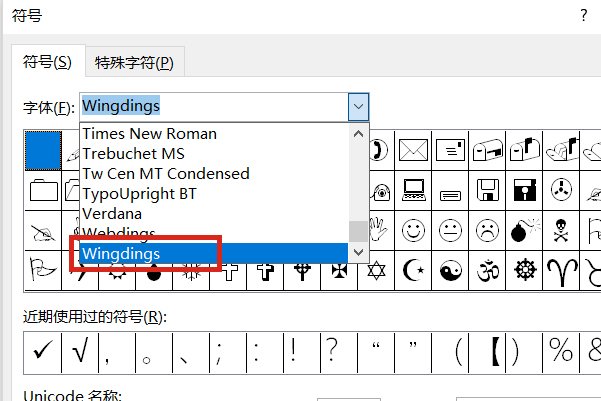Select the white floppy disk symbol
The width and height of the screenshot is (601, 401).
(x=487, y=191)
